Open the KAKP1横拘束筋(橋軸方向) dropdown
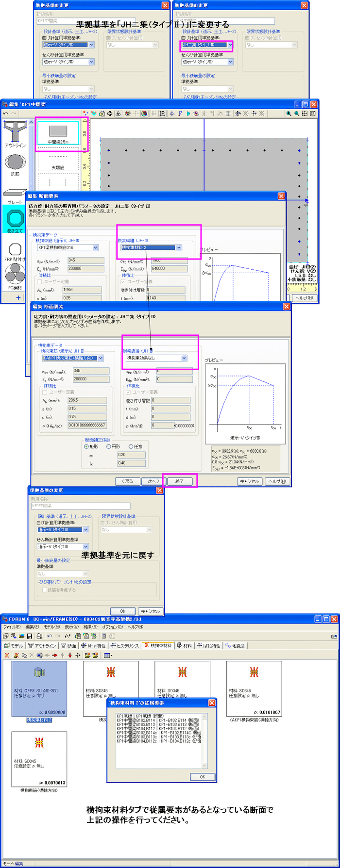The height and width of the screenshot is (868, 340). tap(101, 358)
